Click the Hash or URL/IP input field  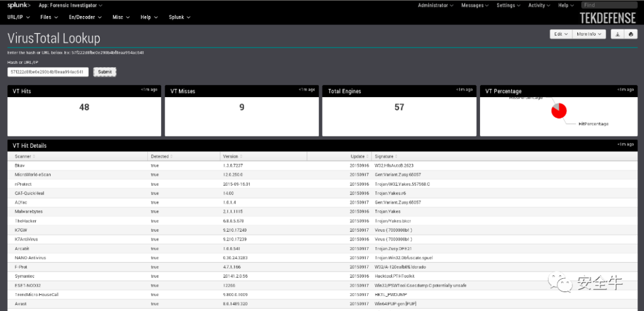pyautogui.click(x=48, y=72)
